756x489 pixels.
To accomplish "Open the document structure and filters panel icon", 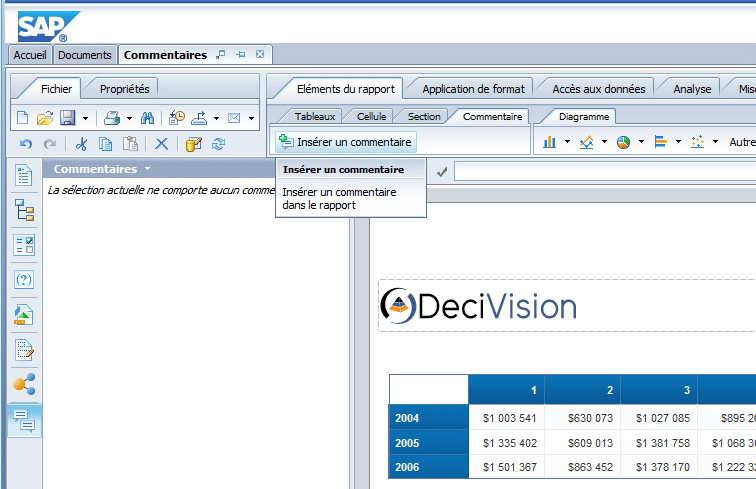I will pyautogui.click(x=24, y=350).
